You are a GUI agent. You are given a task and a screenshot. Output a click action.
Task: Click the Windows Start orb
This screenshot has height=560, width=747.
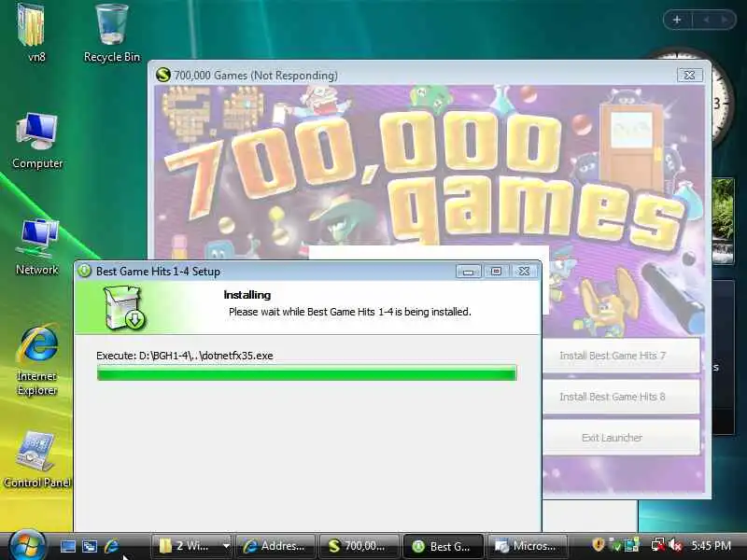click(27, 546)
